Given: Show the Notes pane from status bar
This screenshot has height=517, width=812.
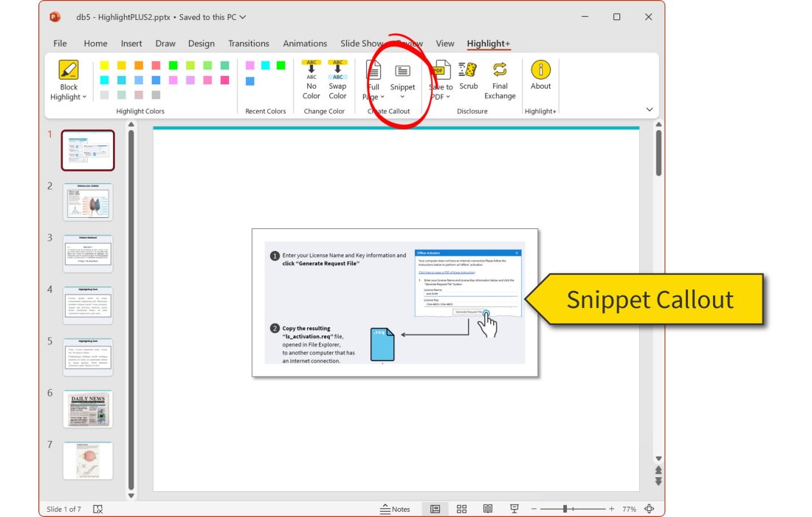Looking at the screenshot, I should (x=395, y=509).
